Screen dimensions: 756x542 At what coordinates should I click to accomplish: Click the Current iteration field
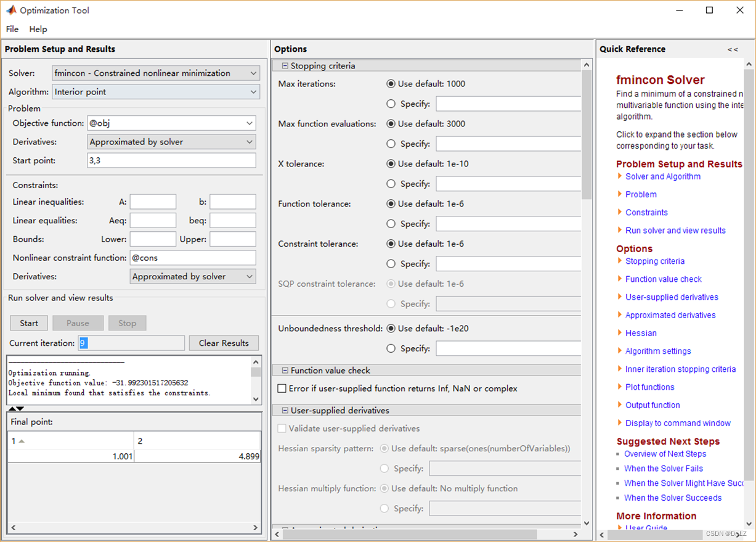(131, 343)
